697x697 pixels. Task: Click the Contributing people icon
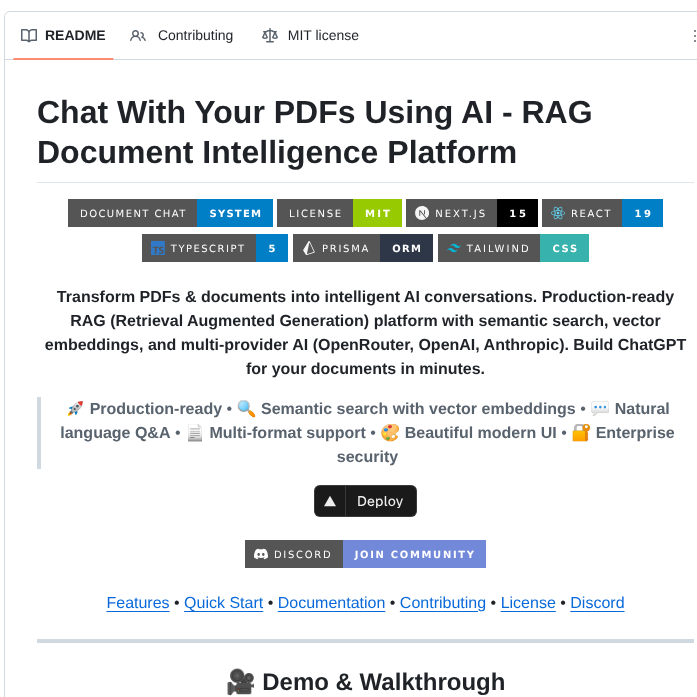click(x=138, y=36)
